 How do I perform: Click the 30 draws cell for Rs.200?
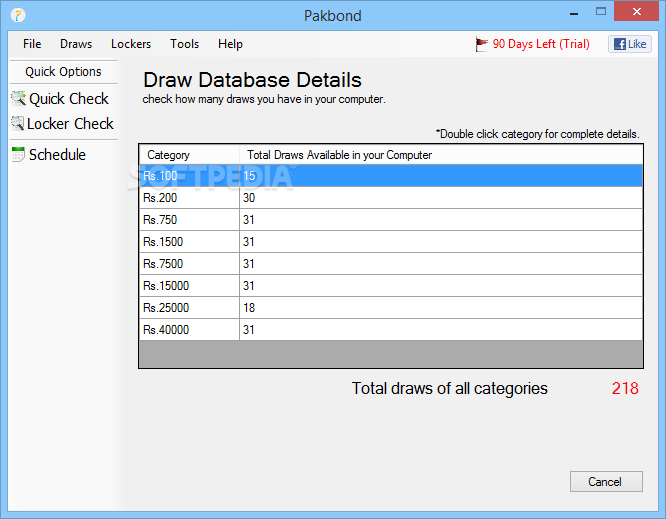point(441,197)
